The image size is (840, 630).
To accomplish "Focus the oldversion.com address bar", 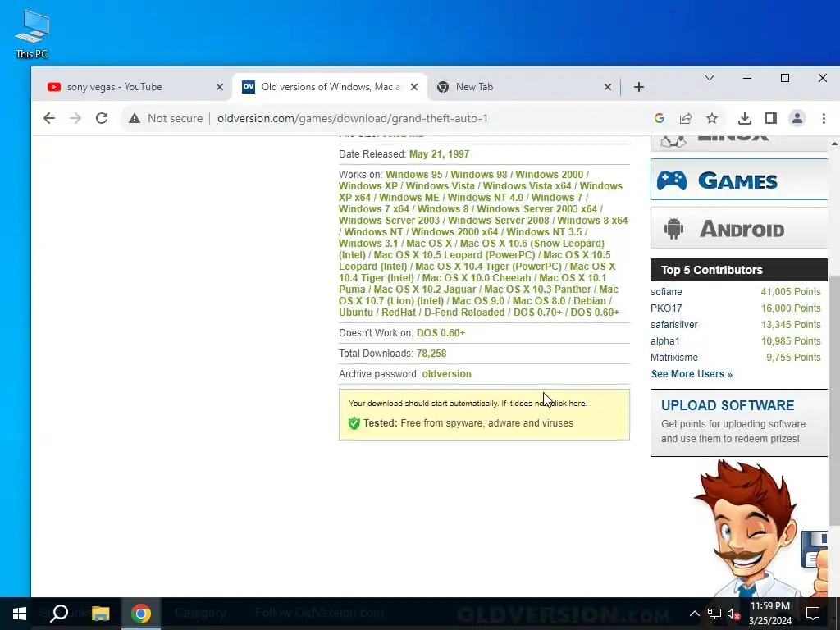I will (x=353, y=118).
